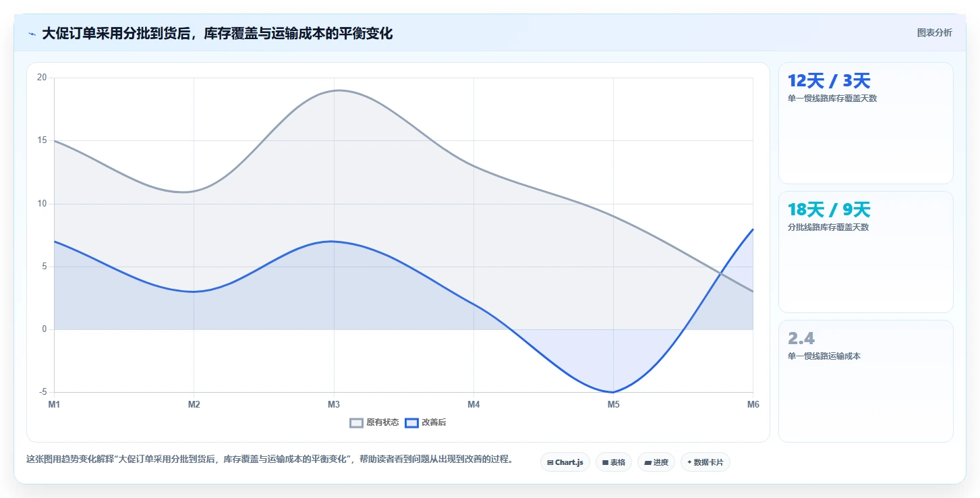Click the 单一慢线路运输成本 caption
The height and width of the screenshot is (498, 980).
[x=824, y=356]
